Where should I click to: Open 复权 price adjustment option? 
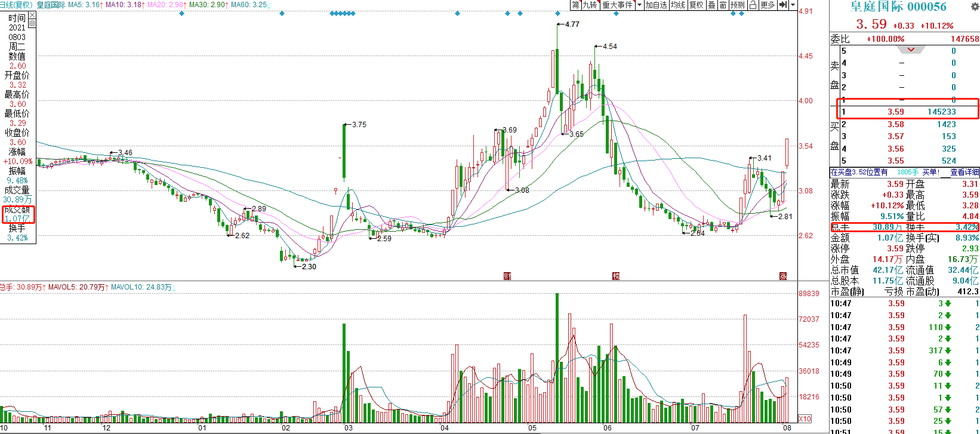click(x=697, y=5)
